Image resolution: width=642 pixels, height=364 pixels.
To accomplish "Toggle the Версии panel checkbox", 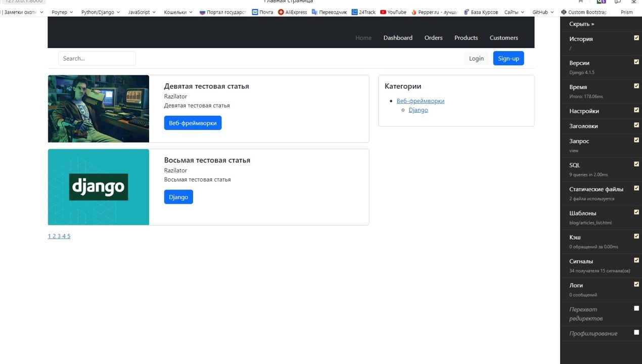I will (x=636, y=62).
